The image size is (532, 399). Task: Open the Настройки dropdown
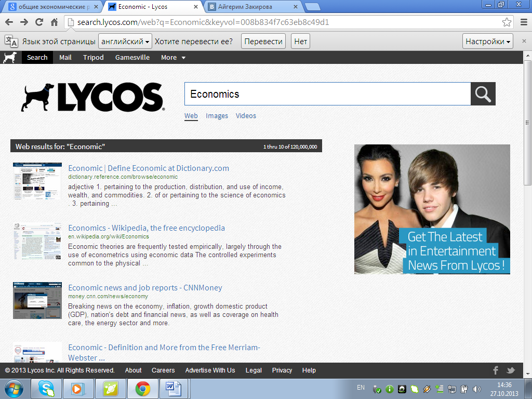pos(487,42)
